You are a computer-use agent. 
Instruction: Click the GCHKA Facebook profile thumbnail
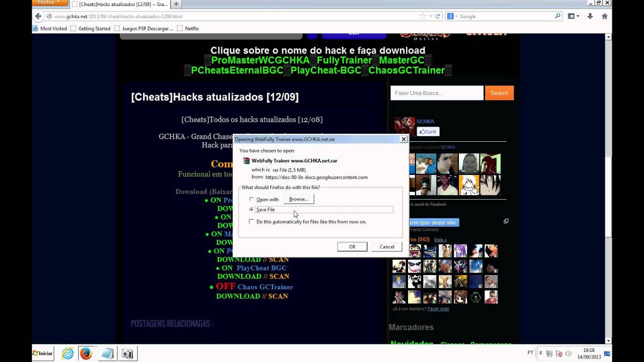click(405, 127)
